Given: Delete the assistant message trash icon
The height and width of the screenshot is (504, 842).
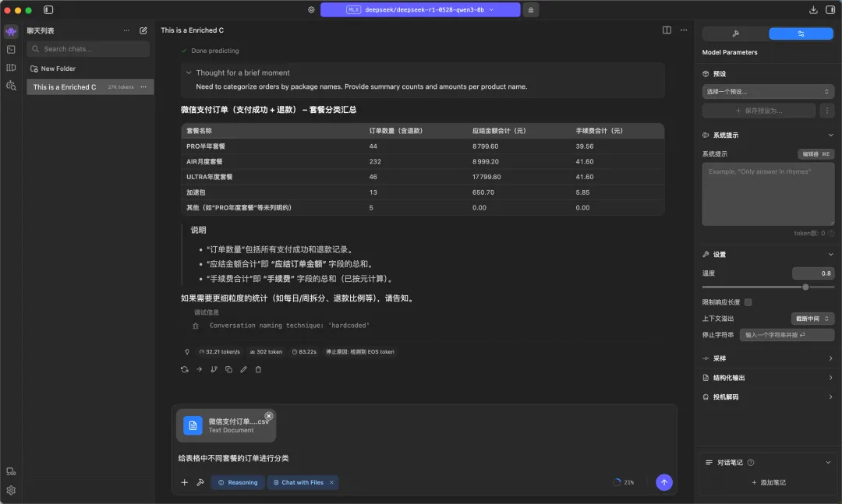Looking at the screenshot, I should click(x=258, y=369).
